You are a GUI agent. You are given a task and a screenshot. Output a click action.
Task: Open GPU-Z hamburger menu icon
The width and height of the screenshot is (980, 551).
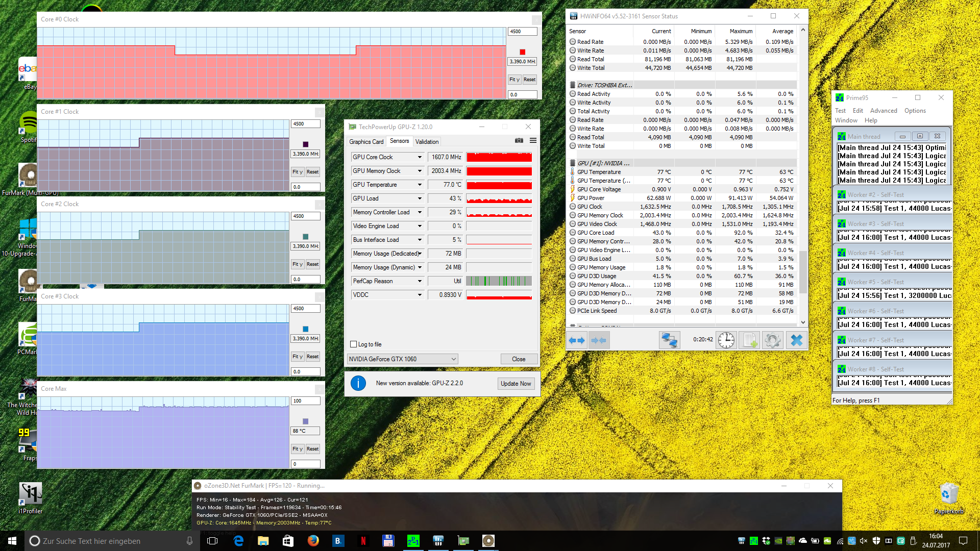533,141
